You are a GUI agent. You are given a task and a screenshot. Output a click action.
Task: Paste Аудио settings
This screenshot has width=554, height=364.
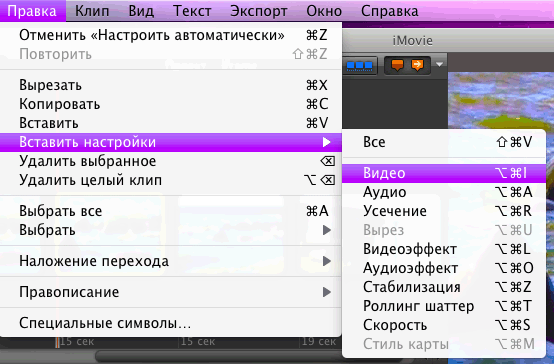click(x=444, y=192)
